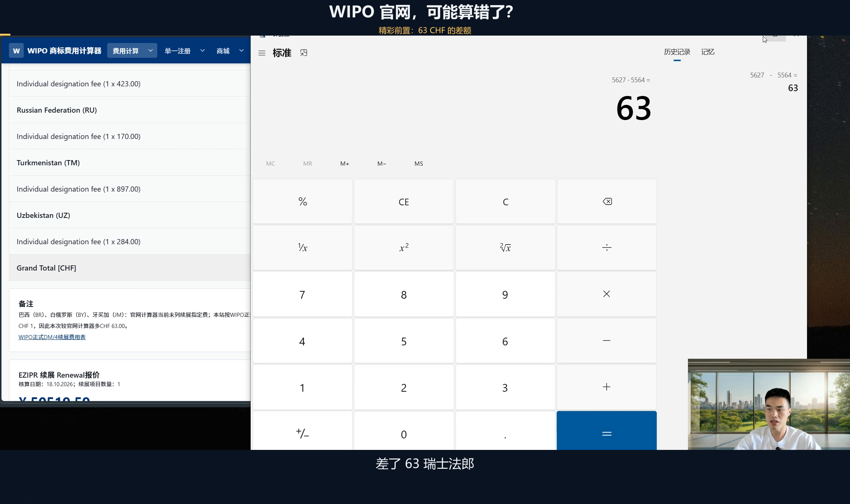850x504 pixels.
Task: Click the W logo of WIPO calculator
Action: pos(16,51)
